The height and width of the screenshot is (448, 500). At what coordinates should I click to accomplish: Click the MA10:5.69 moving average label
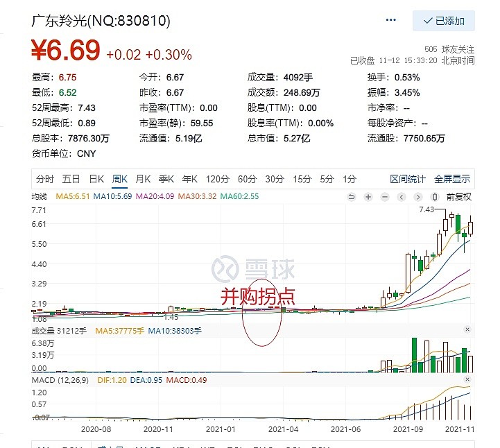click(x=112, y=196)
